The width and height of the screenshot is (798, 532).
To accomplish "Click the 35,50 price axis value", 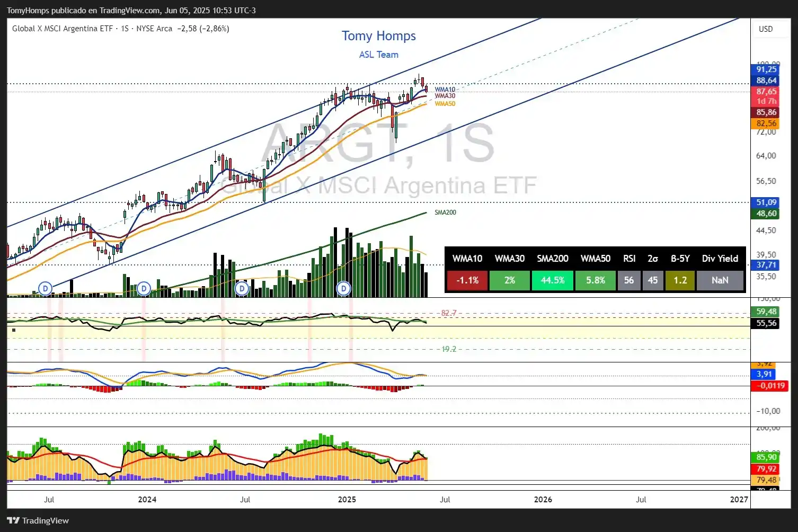I will [766, 277].
